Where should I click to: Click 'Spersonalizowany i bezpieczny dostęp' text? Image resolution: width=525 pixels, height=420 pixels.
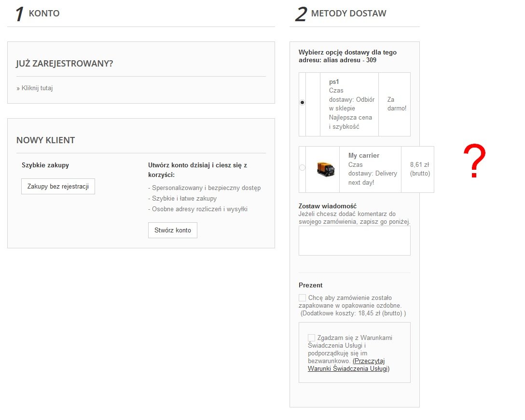[206, 188]
